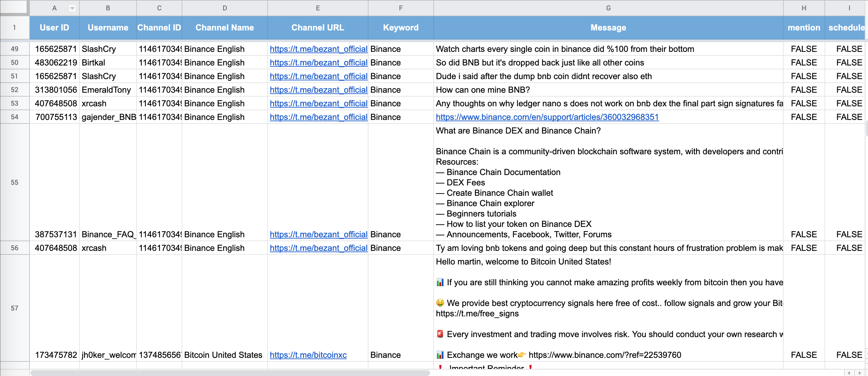Click the Message header cell
Image resolution: width=868 pixels, height=376 pixels.
click(608, 28)
